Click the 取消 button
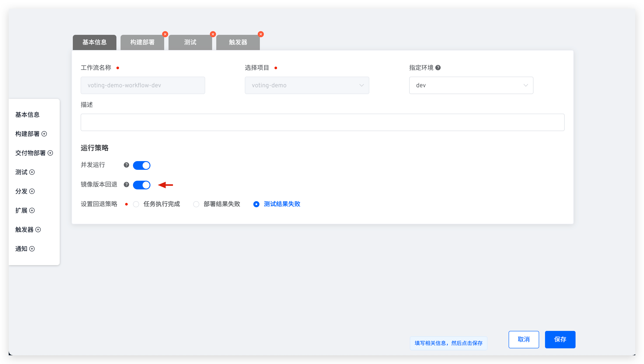 [524, 339]
